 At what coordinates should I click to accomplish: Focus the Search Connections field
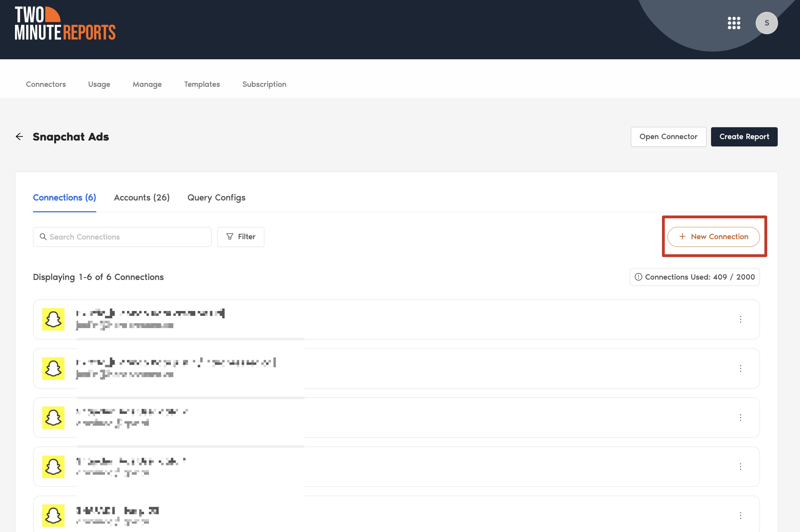(x=122, y=237)
